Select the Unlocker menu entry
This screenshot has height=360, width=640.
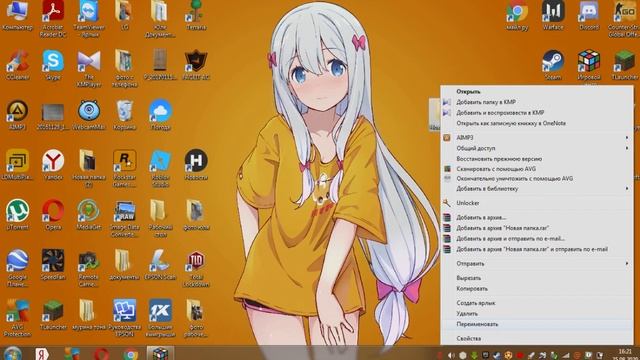[x=537, y=203]
